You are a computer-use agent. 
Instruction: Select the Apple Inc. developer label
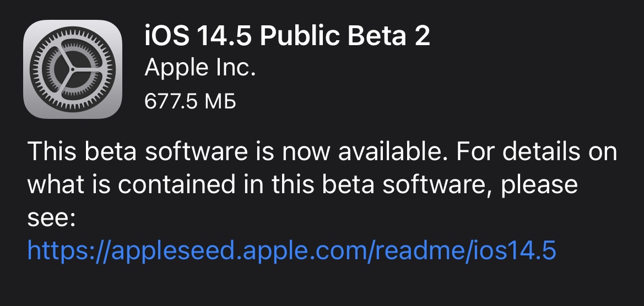[200, 68]
